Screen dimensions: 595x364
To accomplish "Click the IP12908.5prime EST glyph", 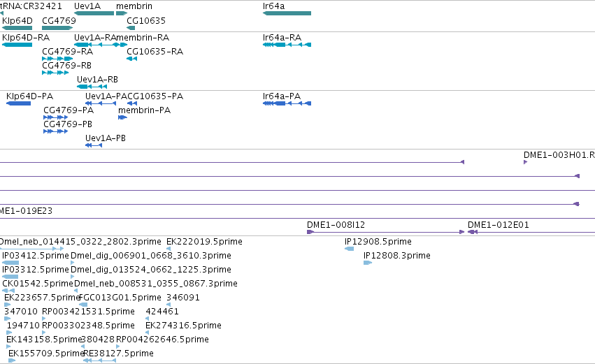I will [349, 249].
